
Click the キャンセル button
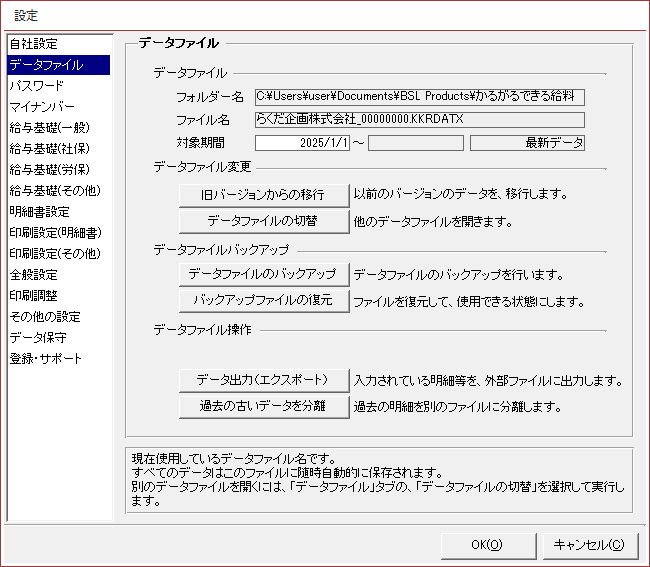click(589, 545)
